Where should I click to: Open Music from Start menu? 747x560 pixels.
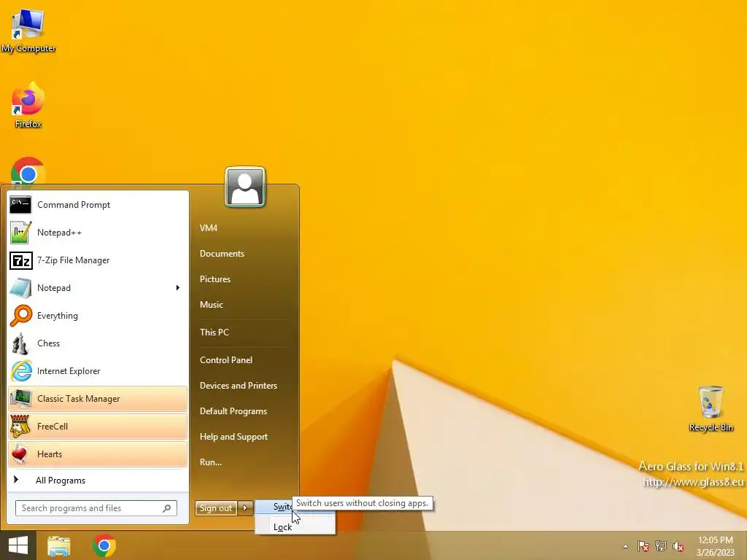tap(211, 305)
